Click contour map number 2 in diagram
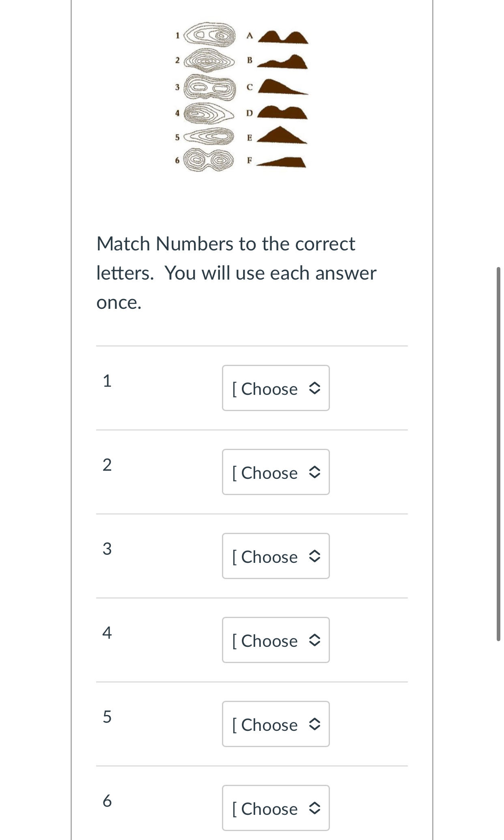The image size is (504, 840). 209,61
